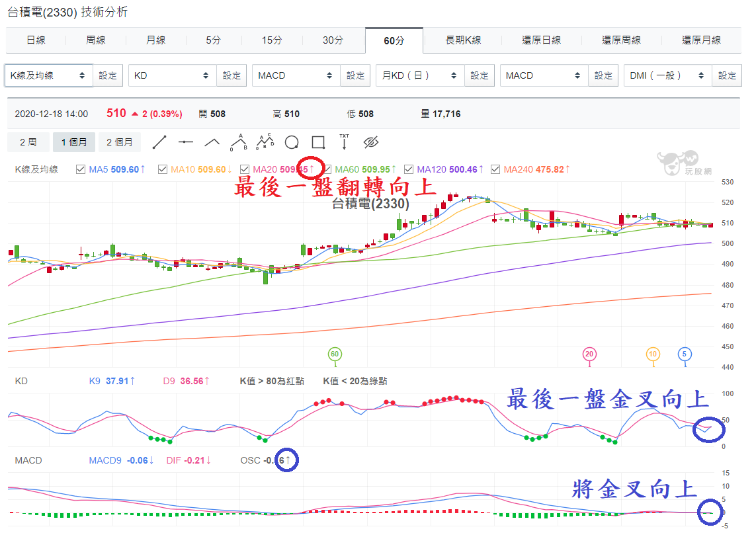Click the 5 moving average marker
This screenshot has height=533, width=756.
point(685,354)
